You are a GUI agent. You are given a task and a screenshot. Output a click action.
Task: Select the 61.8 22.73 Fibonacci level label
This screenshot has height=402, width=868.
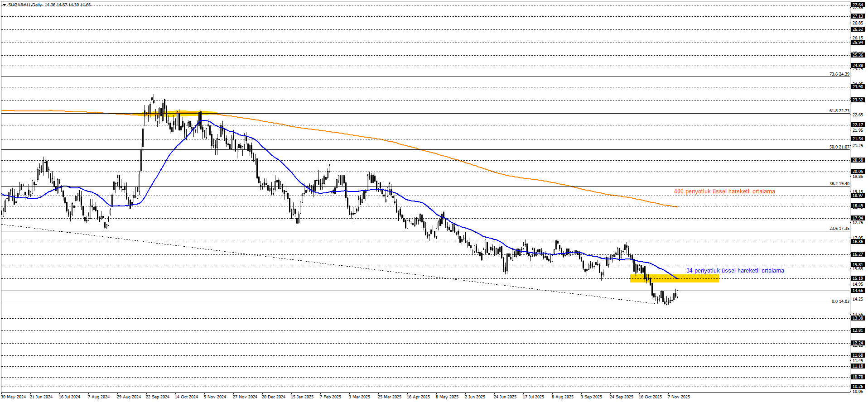(x=839, y=111)
